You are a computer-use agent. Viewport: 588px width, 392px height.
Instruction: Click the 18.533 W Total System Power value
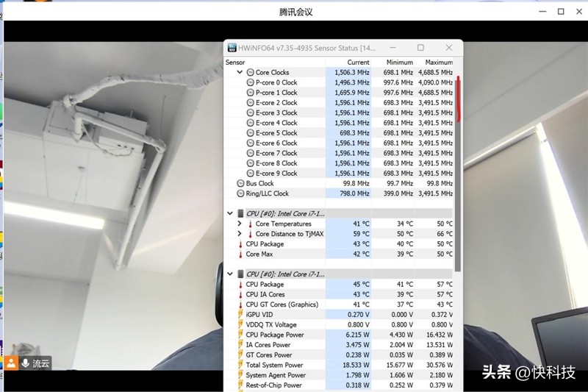click(356, 365)
